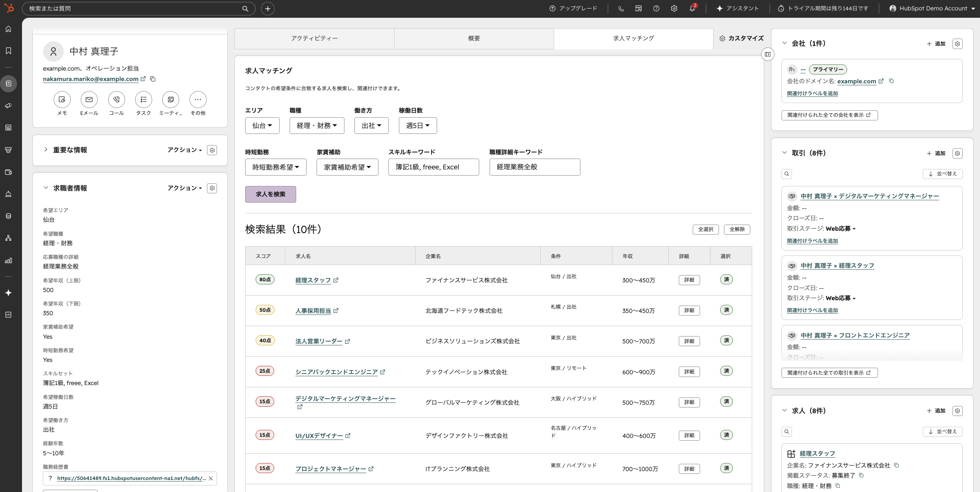Screen dimensions: 980x492
Task: Copy the contact email address icon
Action: click(153, 79)
